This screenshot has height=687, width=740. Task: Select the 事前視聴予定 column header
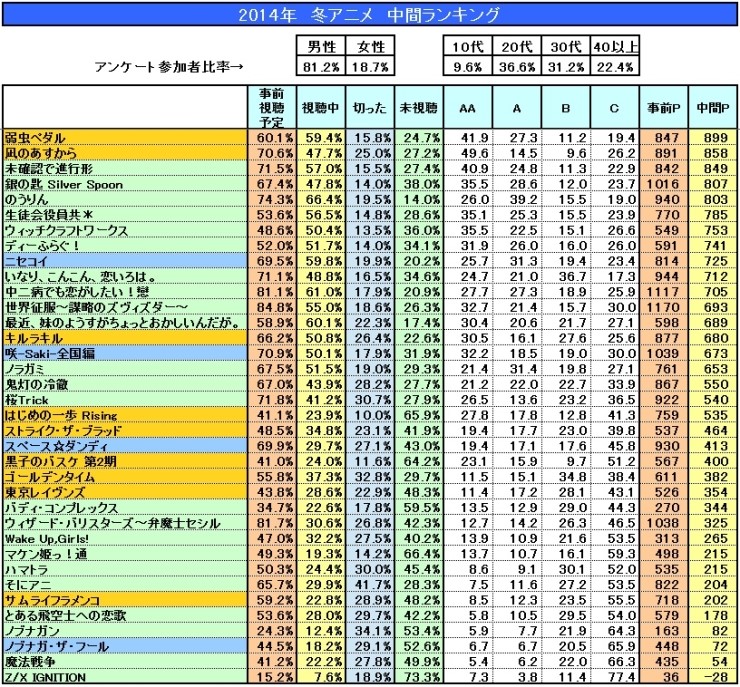[x=272, y=107]
